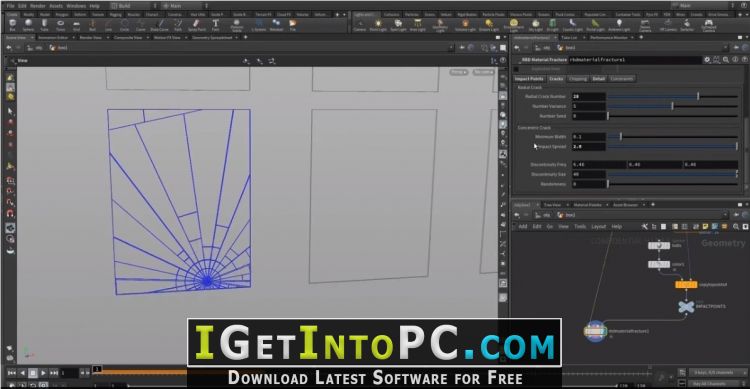Click the Sky Light shelf tool

(x=536, y=25)
